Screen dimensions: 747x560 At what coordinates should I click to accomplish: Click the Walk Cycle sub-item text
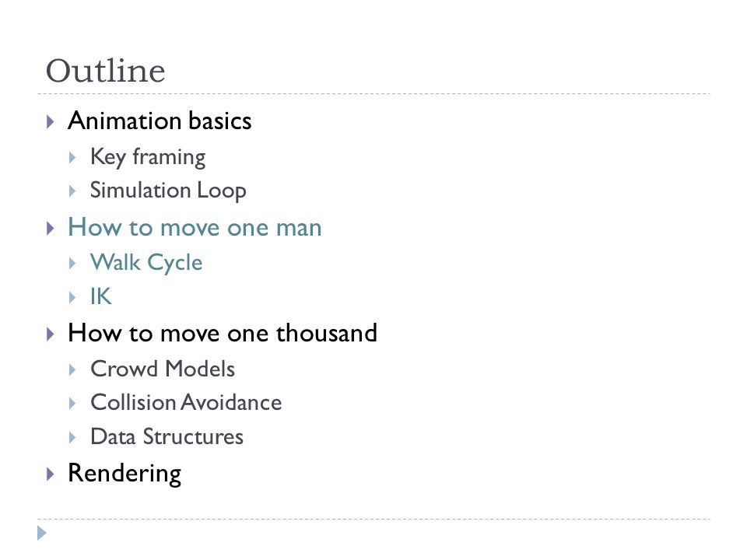point(147,264)
